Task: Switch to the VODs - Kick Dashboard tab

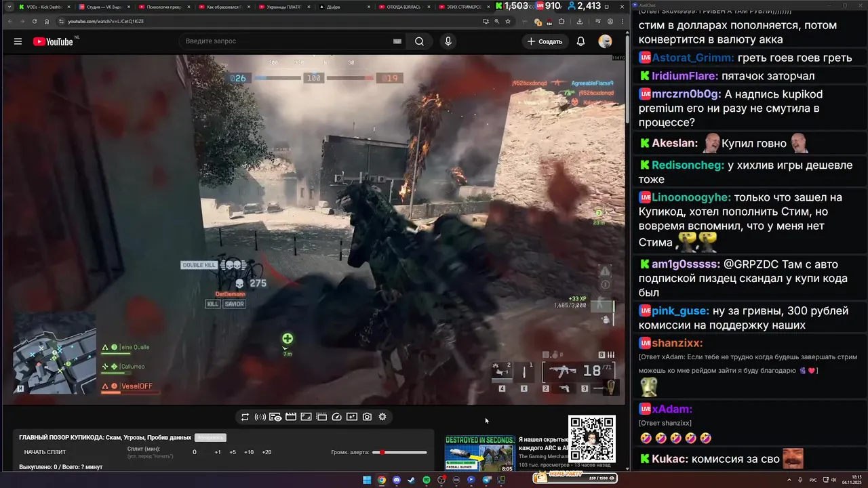Action: pyautogui.click(x=43, y=7)
